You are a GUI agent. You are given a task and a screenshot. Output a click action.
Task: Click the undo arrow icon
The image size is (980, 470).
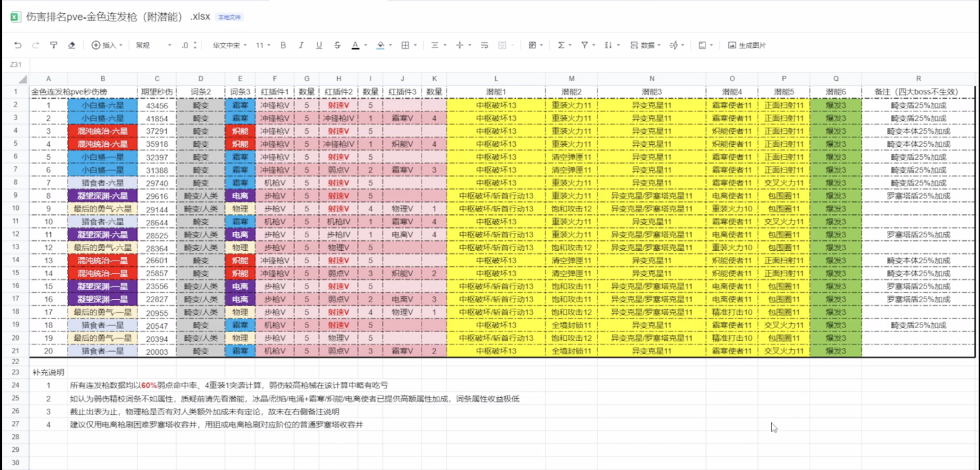[17, 45]
